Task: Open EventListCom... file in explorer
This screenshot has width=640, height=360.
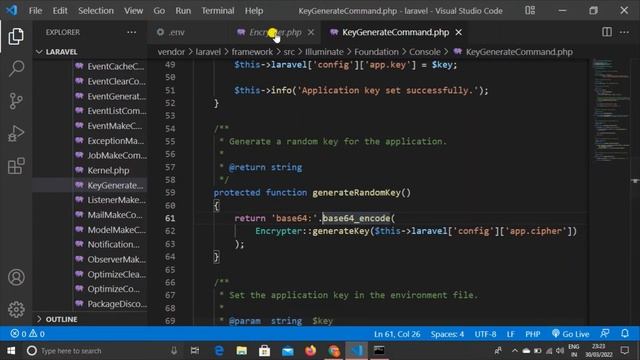Action: pos(117,111)
